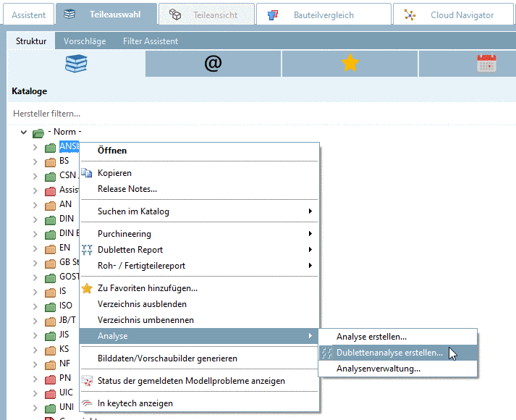Click the Dublettenanalyse erstellen icon
Viewport: 516px width, 420px height.
[x=326, y=353]
